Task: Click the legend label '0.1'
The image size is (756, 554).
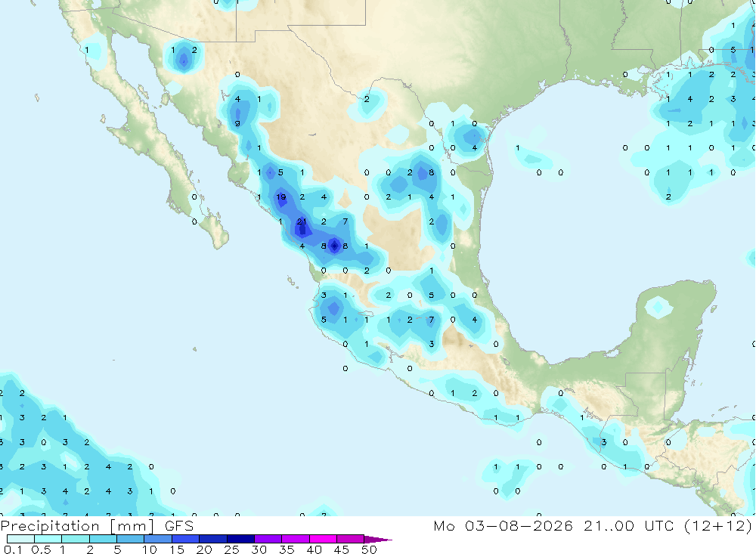Action: pyautogui.click(x=13, y=549)
